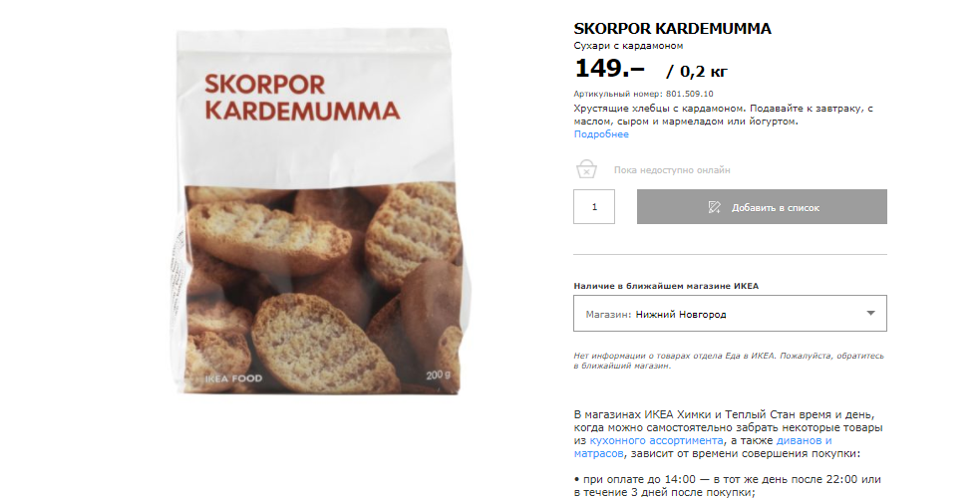Click the 200 g weight label on the bag
980x499 pixels.
click(438, 375)
